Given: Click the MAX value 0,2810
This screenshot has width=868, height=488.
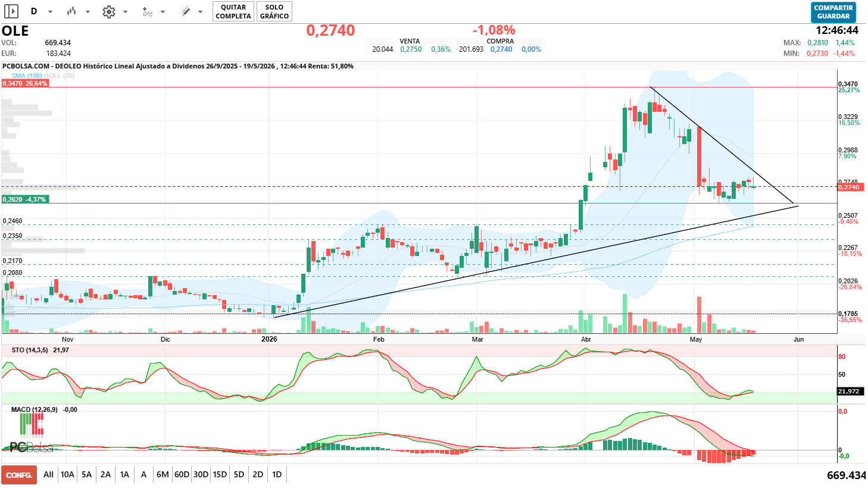Looking at the screenshot, I should 817,43.
